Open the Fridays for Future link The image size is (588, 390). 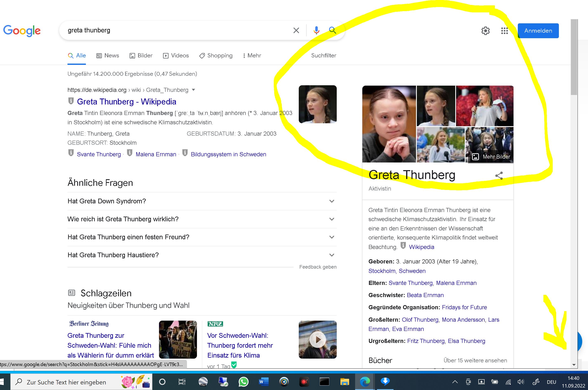(464, 307)
